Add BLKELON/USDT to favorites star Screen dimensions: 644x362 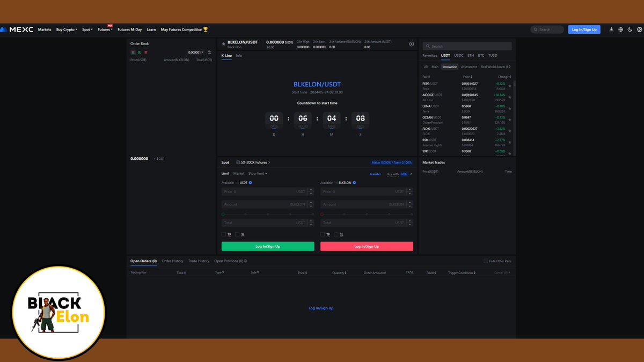tap(224, 44)
